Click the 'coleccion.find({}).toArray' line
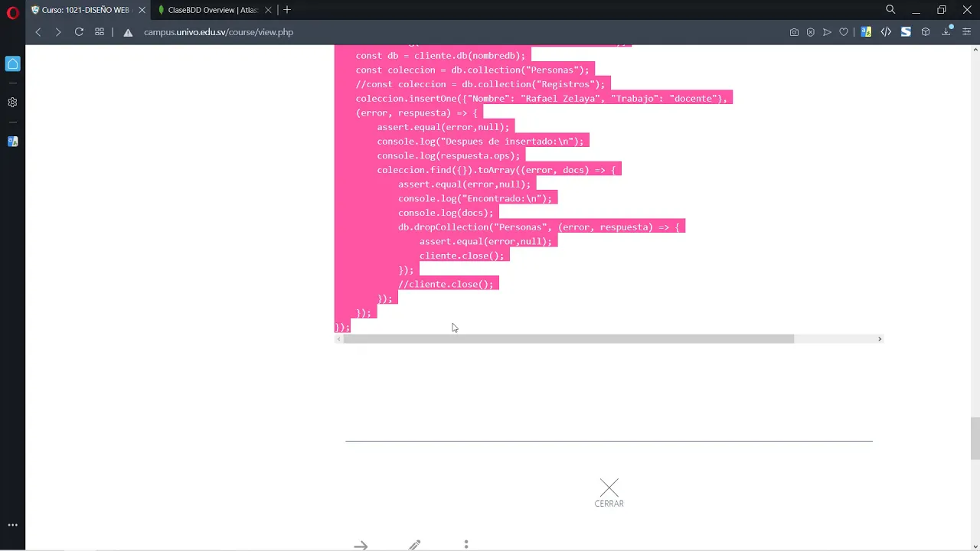Viewport: 980px width, 551px height. click(496, 170)
